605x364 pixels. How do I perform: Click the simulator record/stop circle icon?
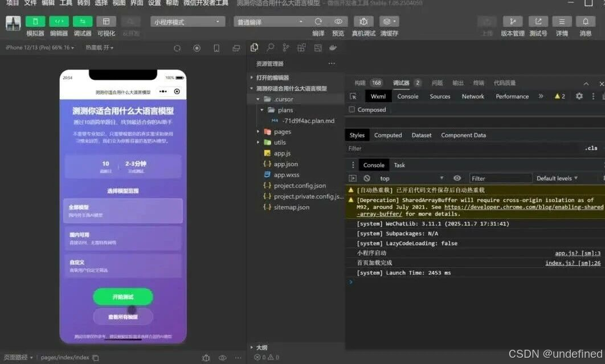pyautogui.click(x=197, y=48)
